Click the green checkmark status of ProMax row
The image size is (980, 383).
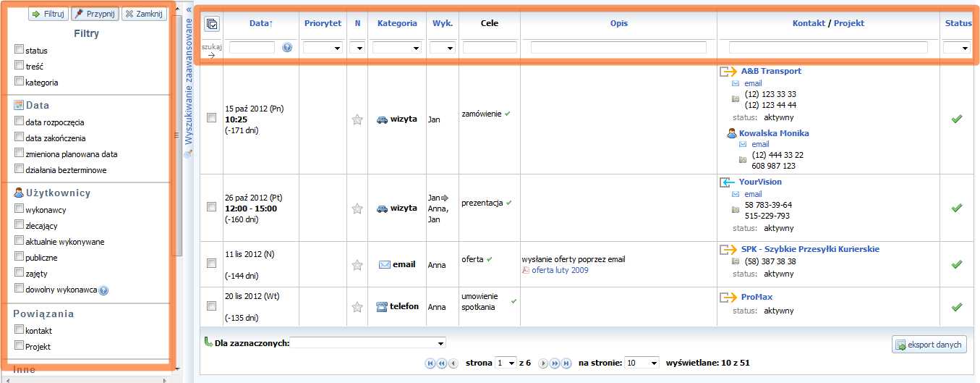click(957, 307)
